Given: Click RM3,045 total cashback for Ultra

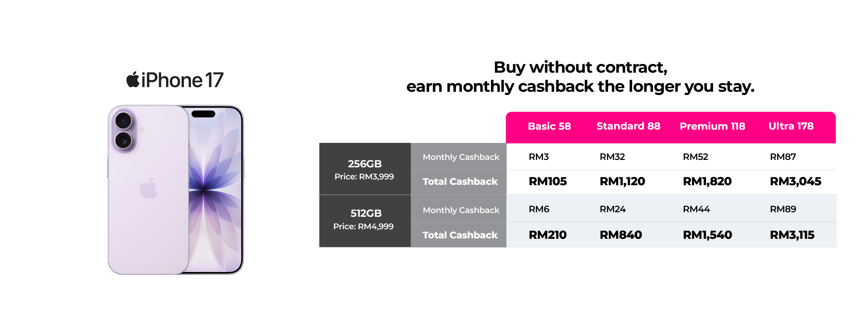Looking at the screenshot, I should tap(795, 181).
